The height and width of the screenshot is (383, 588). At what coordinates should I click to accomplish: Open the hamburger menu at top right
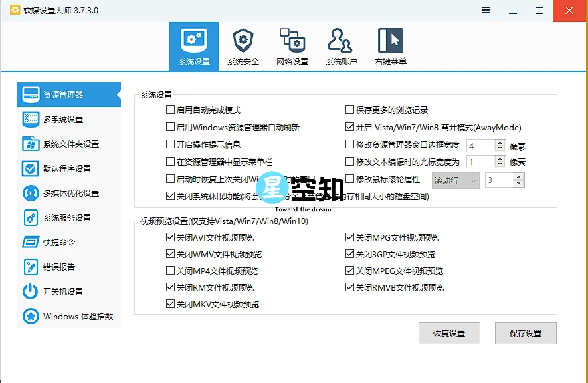[x=486, y=10]
